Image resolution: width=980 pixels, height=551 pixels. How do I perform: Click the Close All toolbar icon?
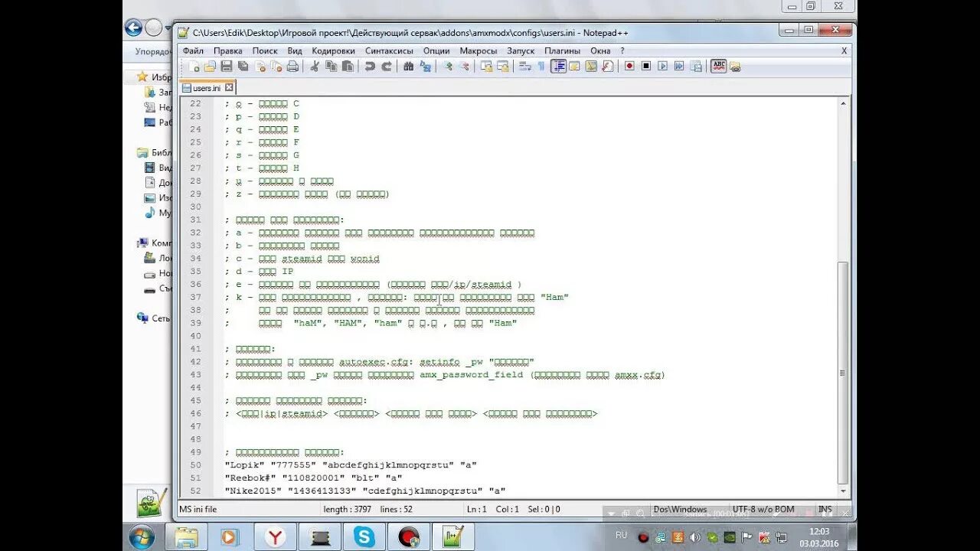276,67
